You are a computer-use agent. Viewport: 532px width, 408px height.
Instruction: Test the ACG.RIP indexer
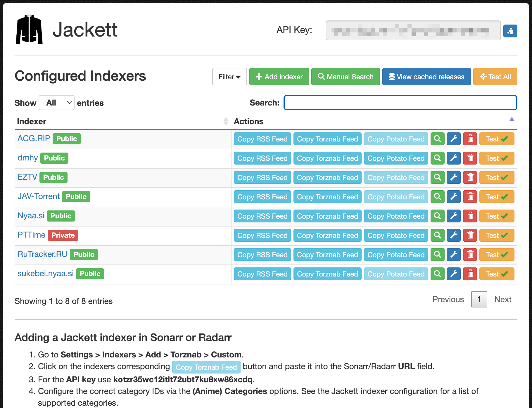pyautogui.click(x=497, y=139)
